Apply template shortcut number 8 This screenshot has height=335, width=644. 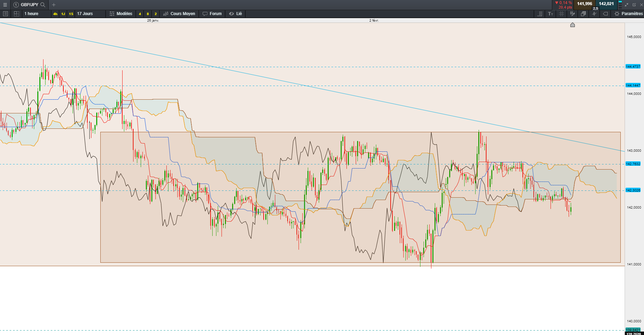148,14
